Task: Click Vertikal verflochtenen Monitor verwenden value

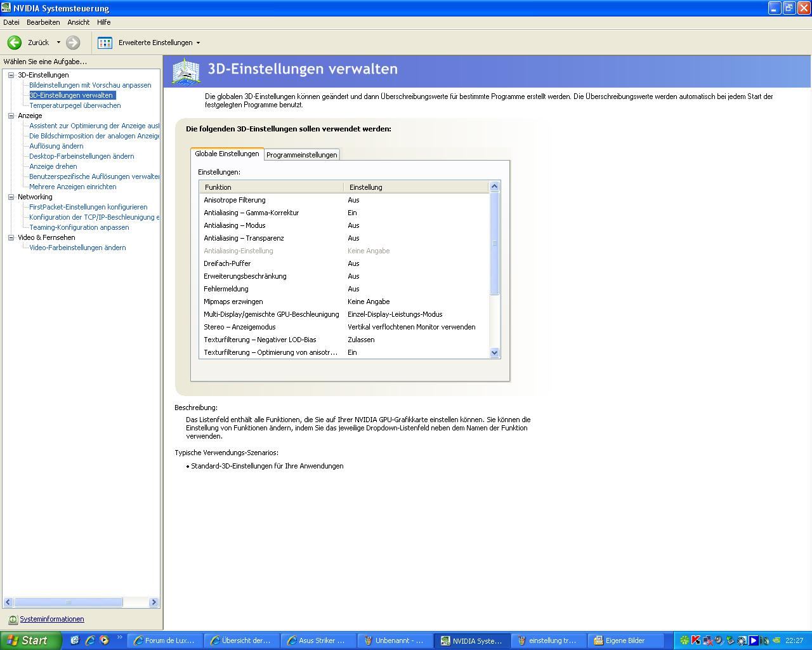Action: point(411,327)
